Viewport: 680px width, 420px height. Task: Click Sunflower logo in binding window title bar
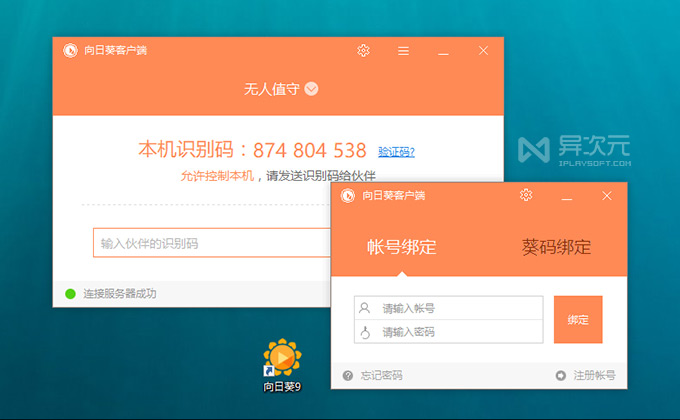(x=347, y=196)
